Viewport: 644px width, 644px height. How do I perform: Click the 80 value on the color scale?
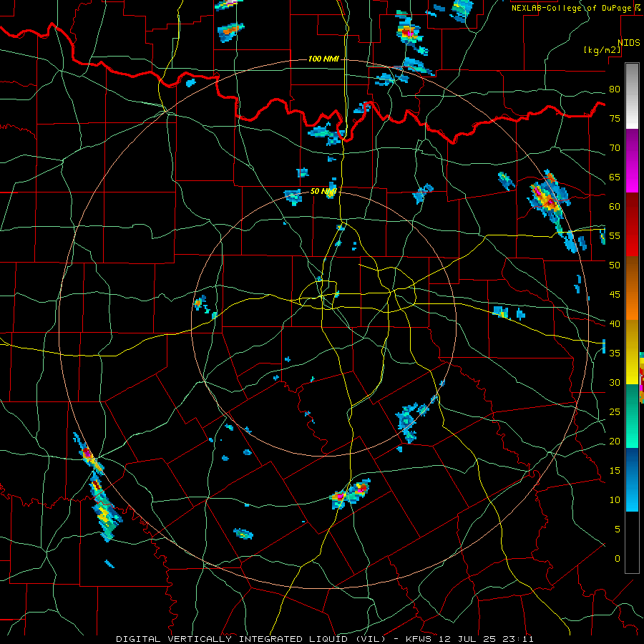[x=615, y=89]
